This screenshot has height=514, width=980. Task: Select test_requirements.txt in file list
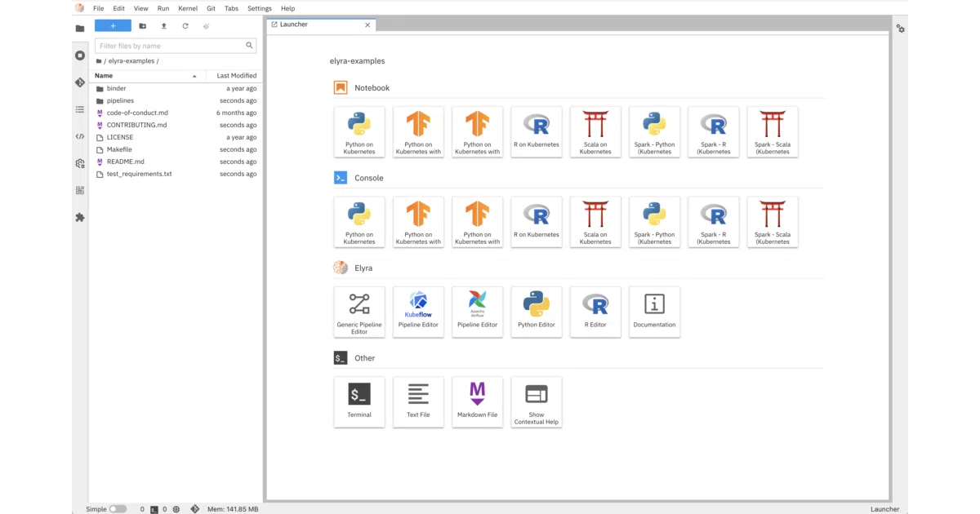(176, 174)
